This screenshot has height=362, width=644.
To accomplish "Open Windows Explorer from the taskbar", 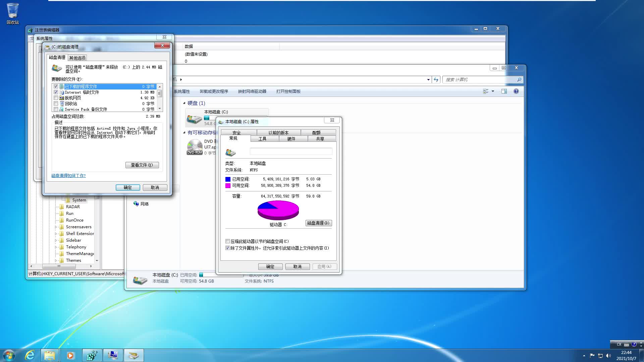I will tap(50, 355).
